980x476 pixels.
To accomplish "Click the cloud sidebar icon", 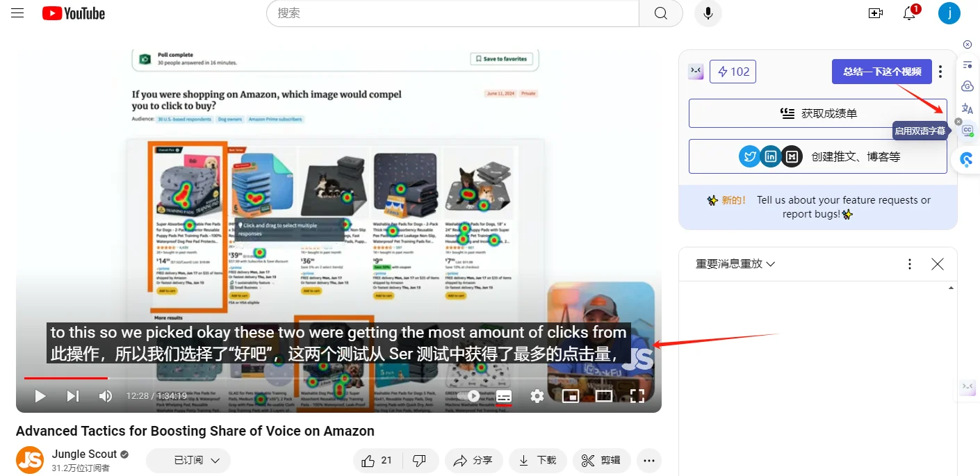I will [x=967, y=85].
